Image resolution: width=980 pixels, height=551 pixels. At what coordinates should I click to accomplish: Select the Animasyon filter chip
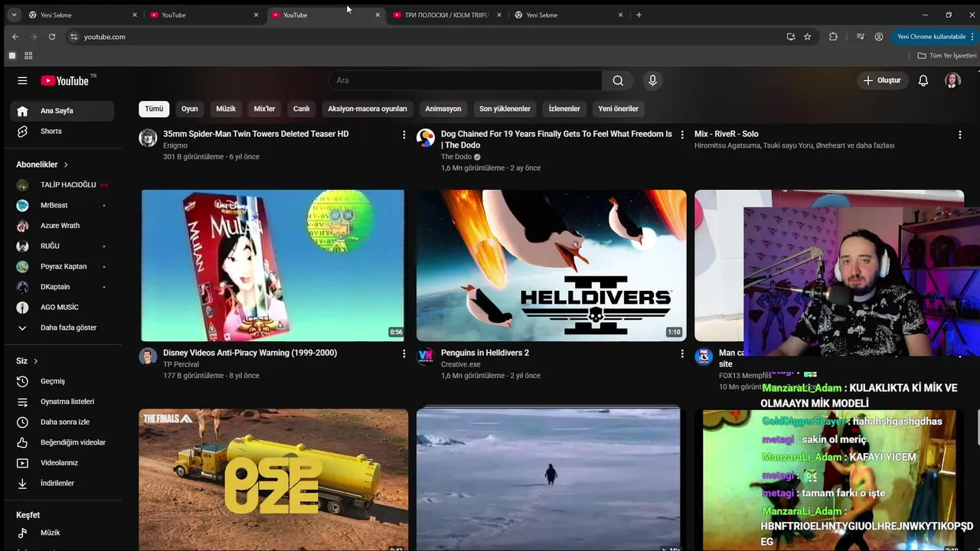click(443, 109)
